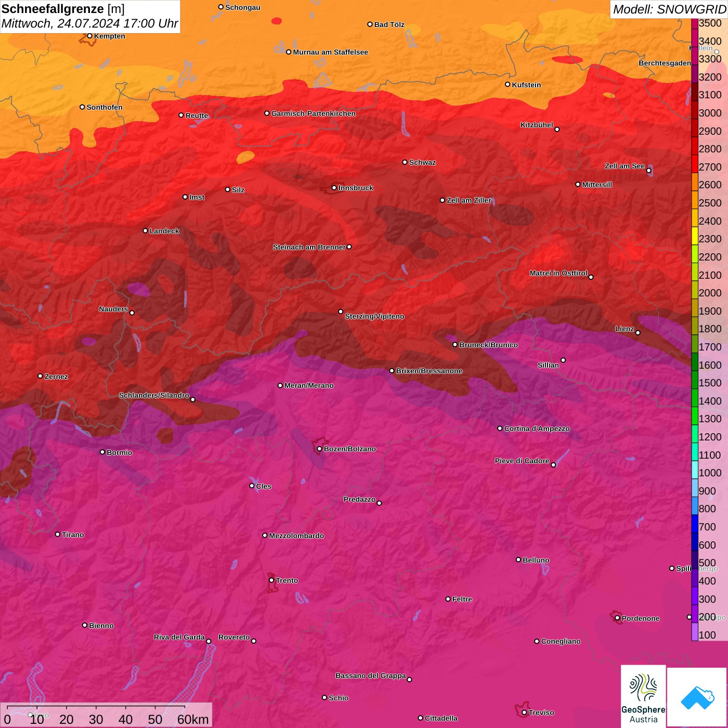Click the Kempten city marker
Viewport: 728px width, 728px height.
click(89, 36)
